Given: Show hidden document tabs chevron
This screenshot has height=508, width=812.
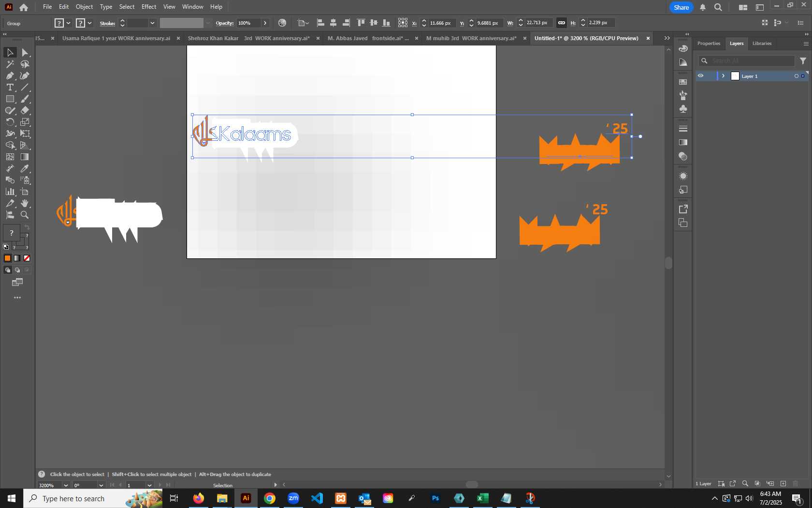Looking at the screenshot, I should pyautogui.click(x=667, y=38).
